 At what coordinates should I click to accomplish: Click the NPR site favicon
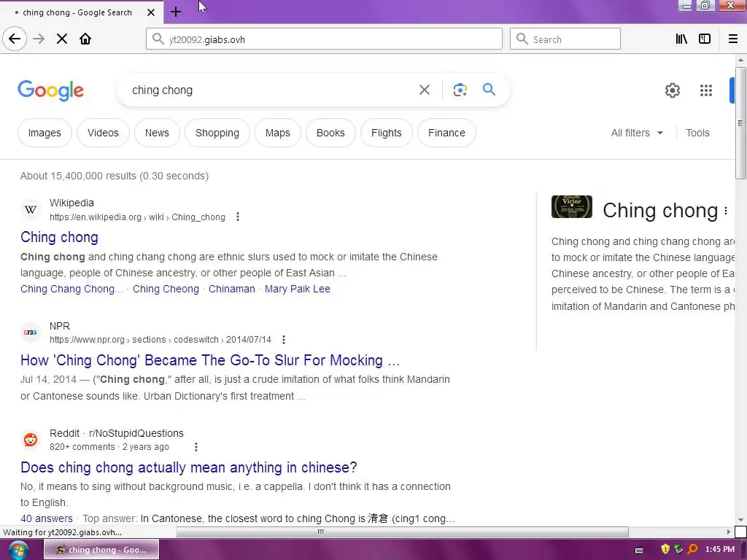(31, 332)
